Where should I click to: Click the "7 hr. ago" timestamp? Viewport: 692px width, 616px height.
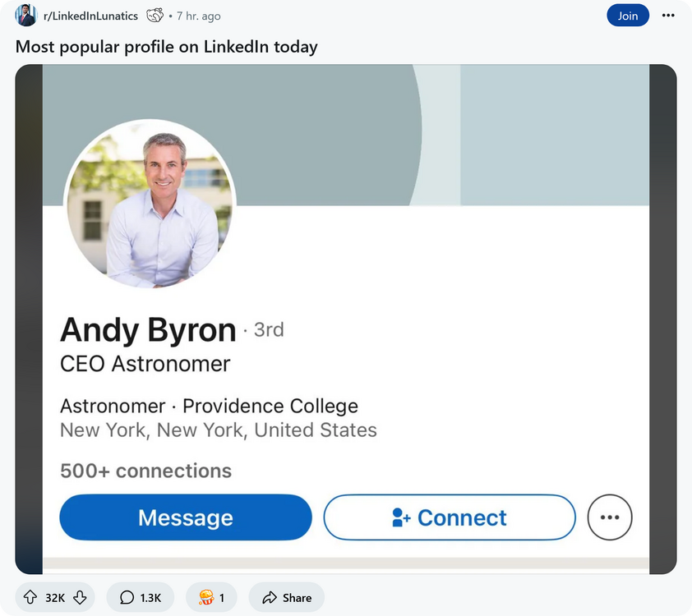[198, 16]
